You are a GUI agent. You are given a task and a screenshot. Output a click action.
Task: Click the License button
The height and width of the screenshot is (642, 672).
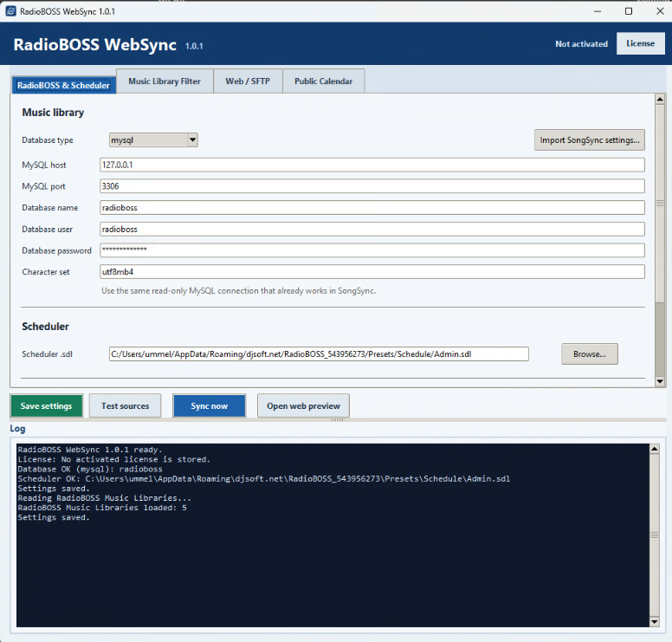640,43
